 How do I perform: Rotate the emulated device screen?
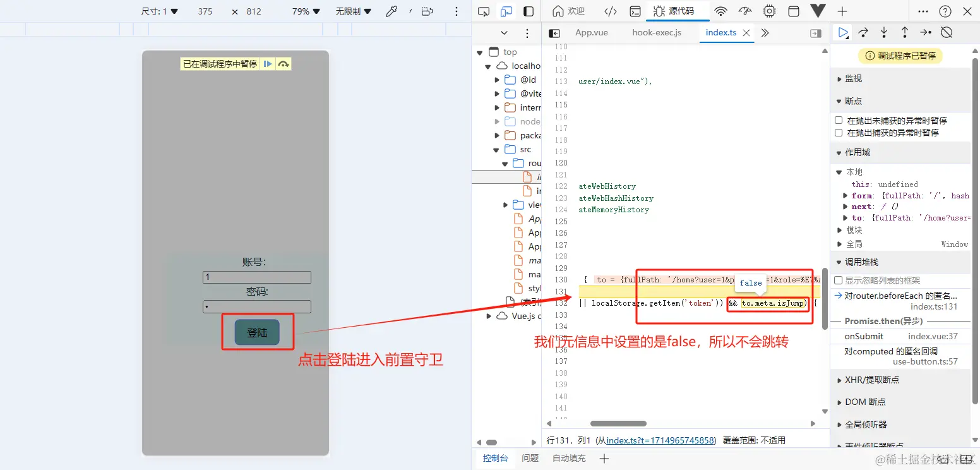coord(427,11)
